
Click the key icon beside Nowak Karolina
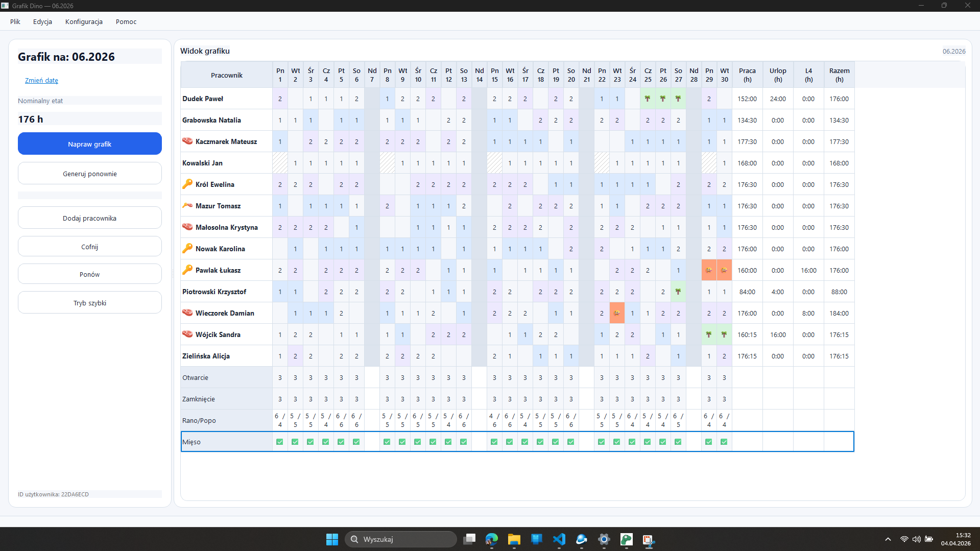click(187, 249)
